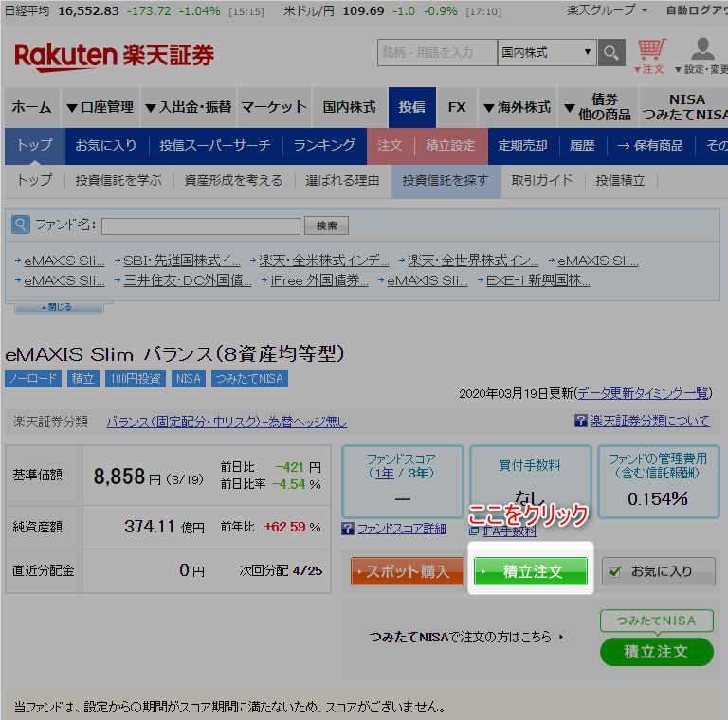Click the 銘柄・用語を入力 search field

tap(437, 52)
